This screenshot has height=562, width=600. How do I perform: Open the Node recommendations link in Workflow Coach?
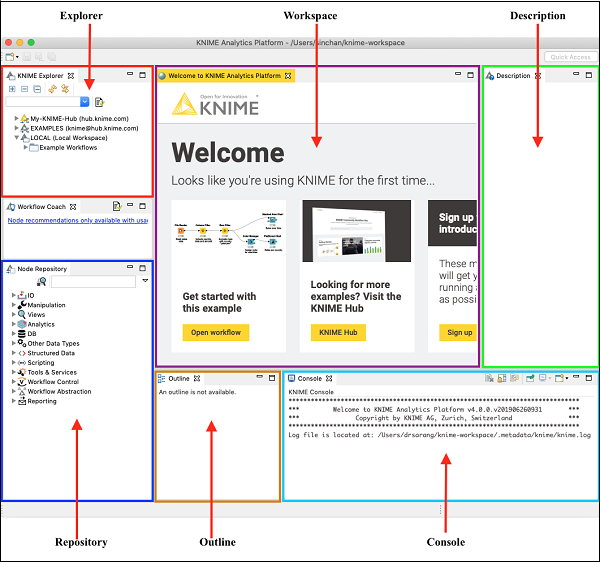coord(75,220)
